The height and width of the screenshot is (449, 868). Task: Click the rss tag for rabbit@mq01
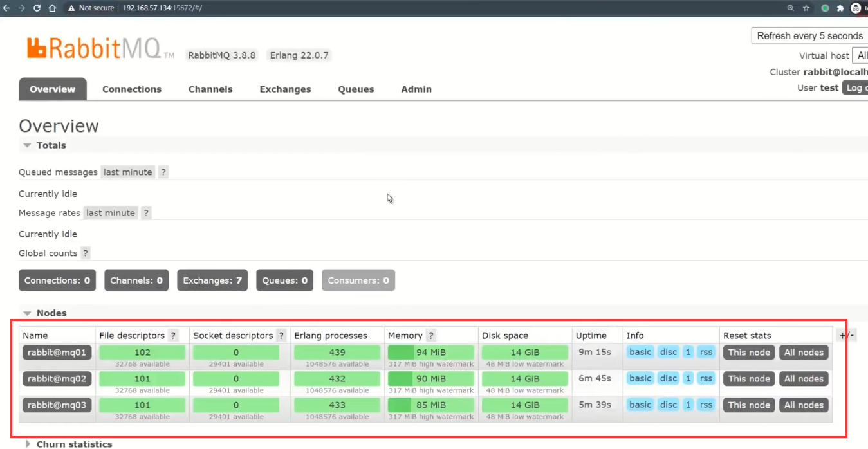(706, 352)
